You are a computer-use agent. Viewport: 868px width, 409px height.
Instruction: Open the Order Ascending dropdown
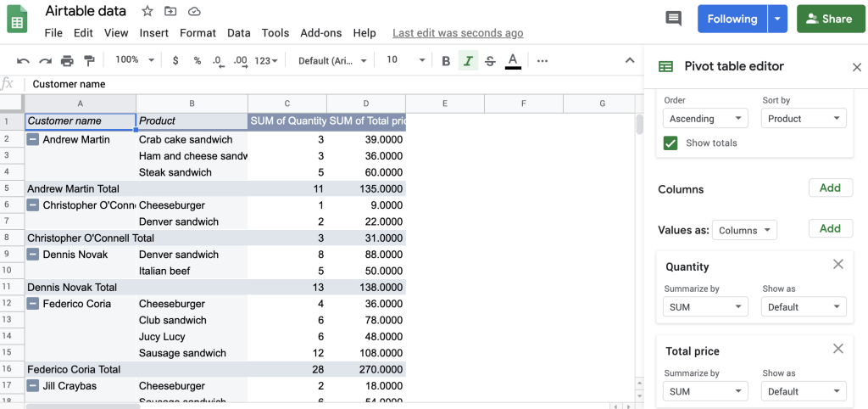click(x=705, y=119)
